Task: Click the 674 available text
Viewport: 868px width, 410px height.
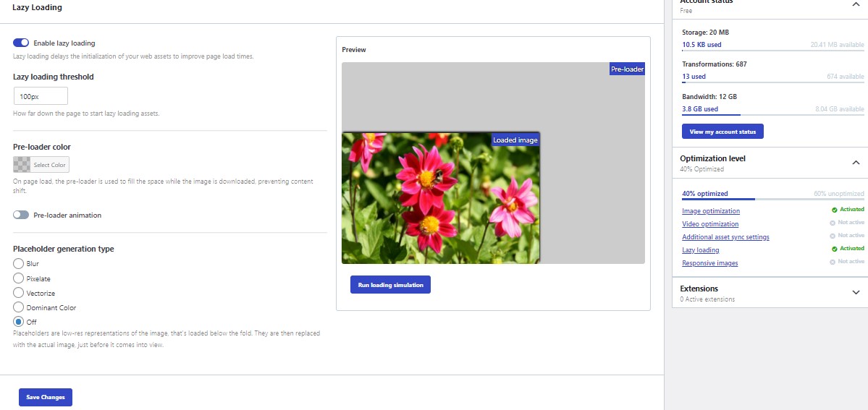Action: pyautogui.click(x=846, y=77)
